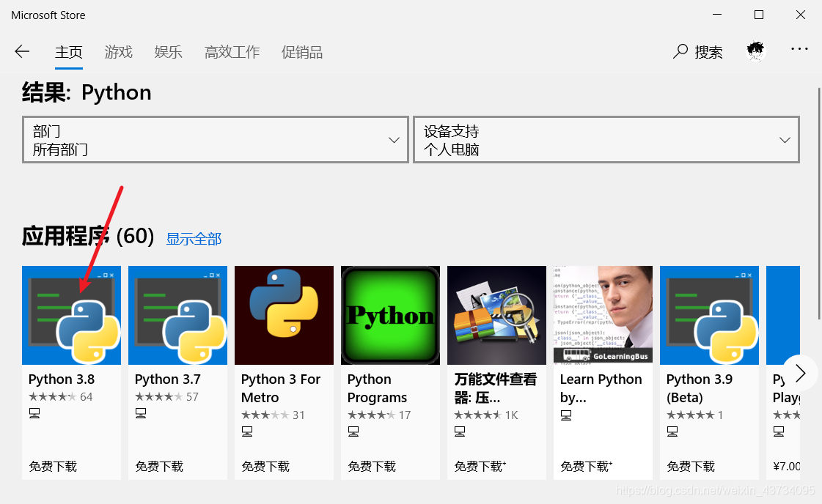Click PC device icon under Python Programs

(x=353, y=431)
